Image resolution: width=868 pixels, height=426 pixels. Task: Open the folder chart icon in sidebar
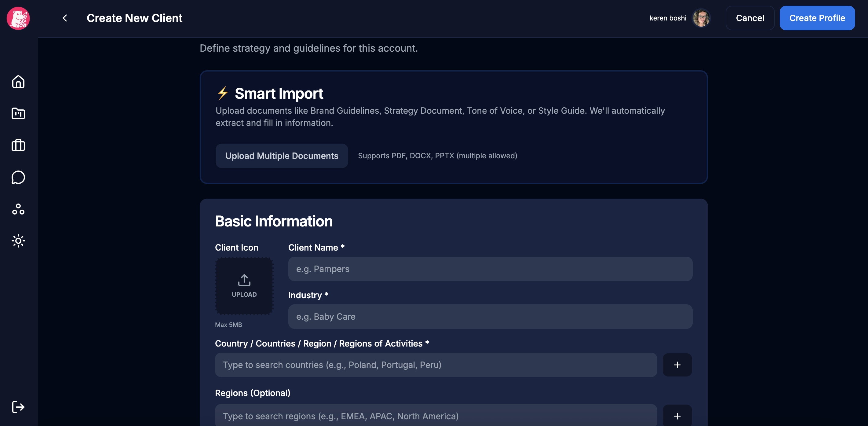[18, 114]
